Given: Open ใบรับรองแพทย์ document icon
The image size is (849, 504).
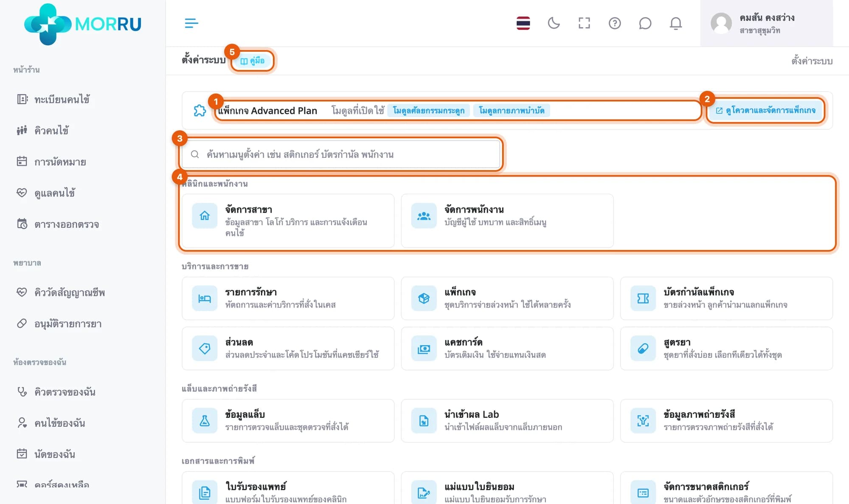Looking at the screenshot, I should 205,492.
